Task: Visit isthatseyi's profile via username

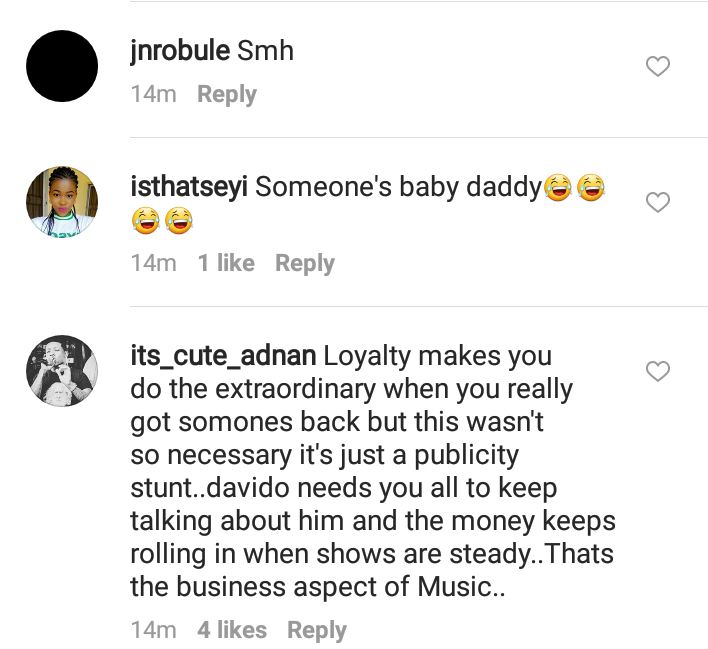Action: click(189, 187)
